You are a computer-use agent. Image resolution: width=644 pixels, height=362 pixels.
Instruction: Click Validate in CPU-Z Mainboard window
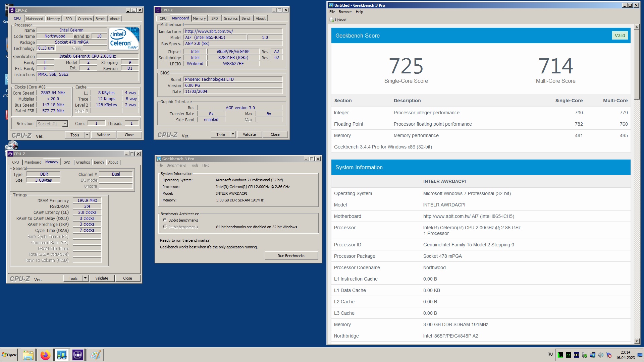point(249,134)
